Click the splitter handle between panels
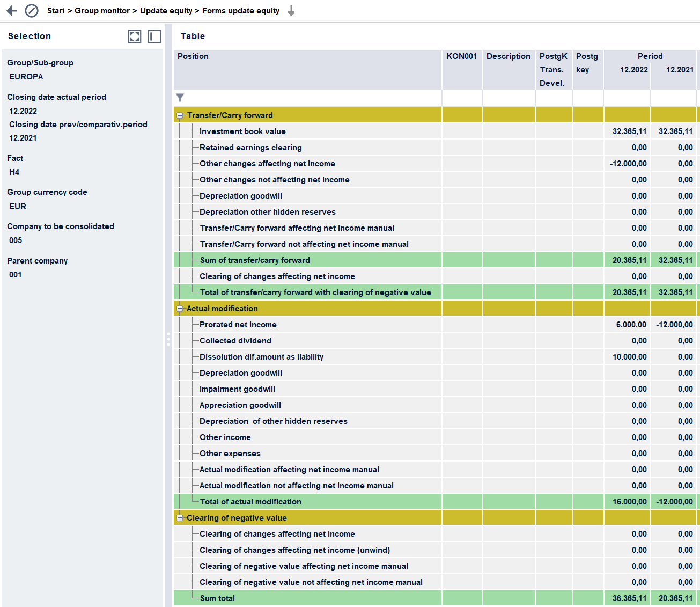The image size is (700, 607). pos(168,339)
